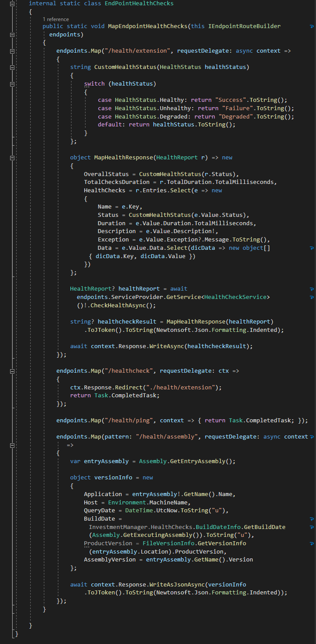Collapse the "/healthcheck" endpoints.Map block toggle
Screen dimensions: 316x644
(13, 371)
